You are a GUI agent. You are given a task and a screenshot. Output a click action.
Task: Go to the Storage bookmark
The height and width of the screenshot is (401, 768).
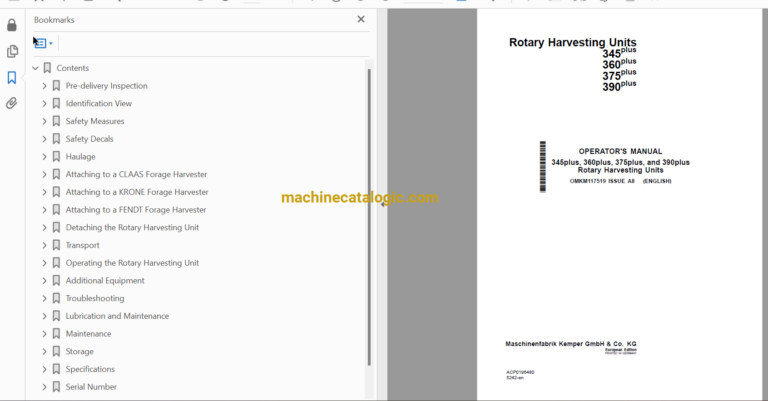(79, 352)
